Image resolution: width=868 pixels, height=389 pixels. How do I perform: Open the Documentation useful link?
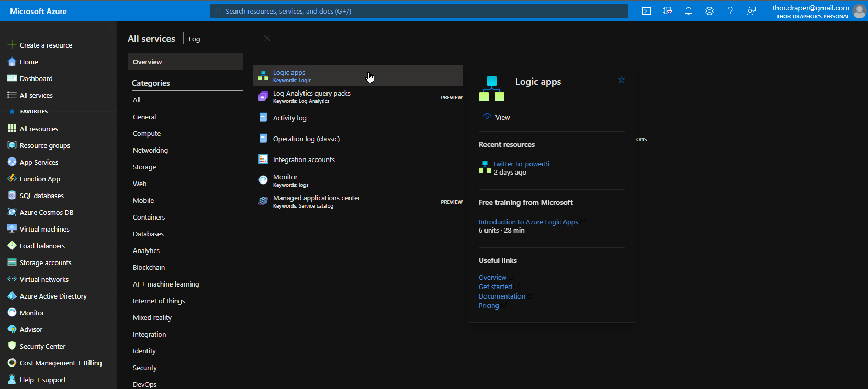tap(502, 296)
